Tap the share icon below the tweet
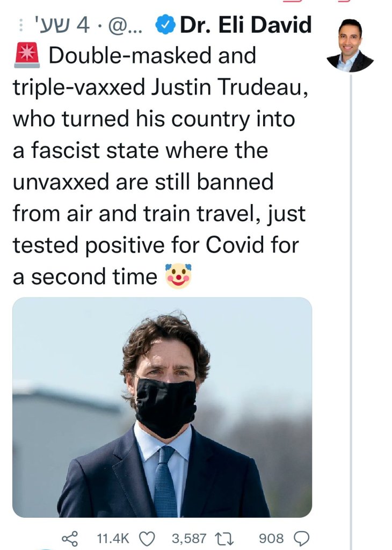 [70, 538]
